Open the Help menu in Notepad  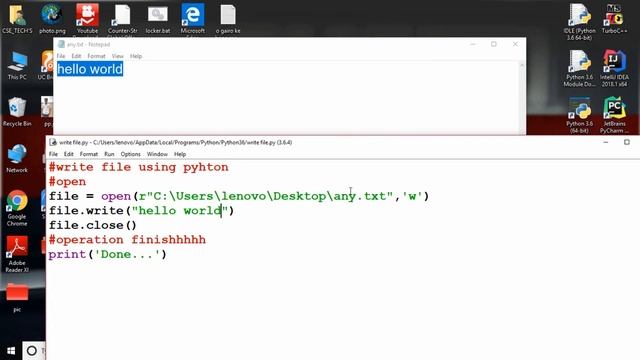[x=136, y=56]
